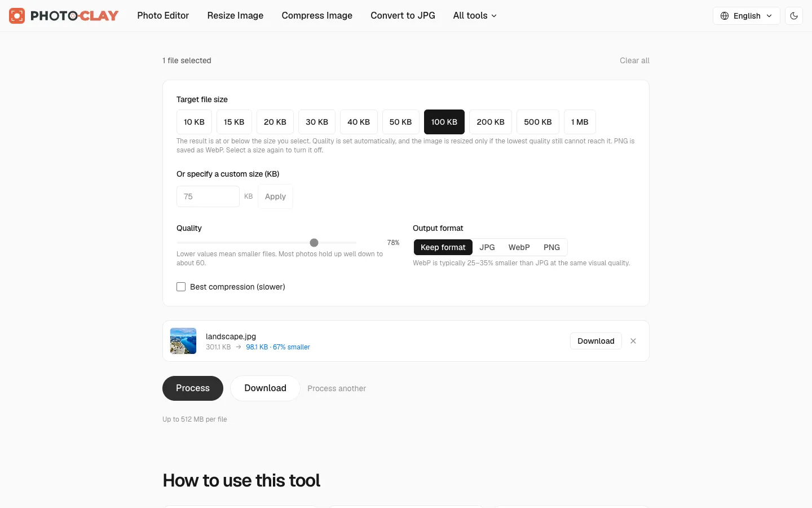Select 1 MB target file size
This screenshot has height=508, width=812.
(x=580, y=122)
